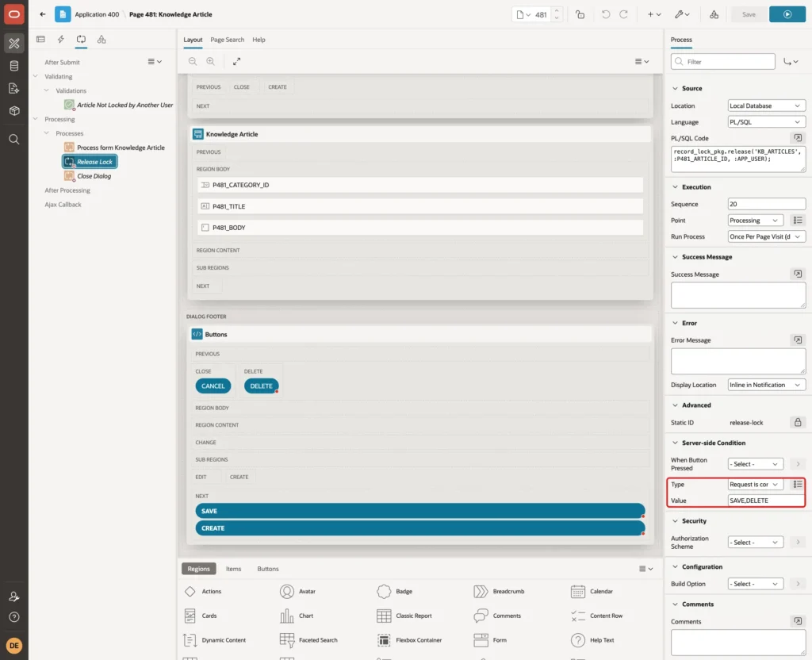
Task: Open the Build Option dropdown
Action: click(x=755, y=583)
